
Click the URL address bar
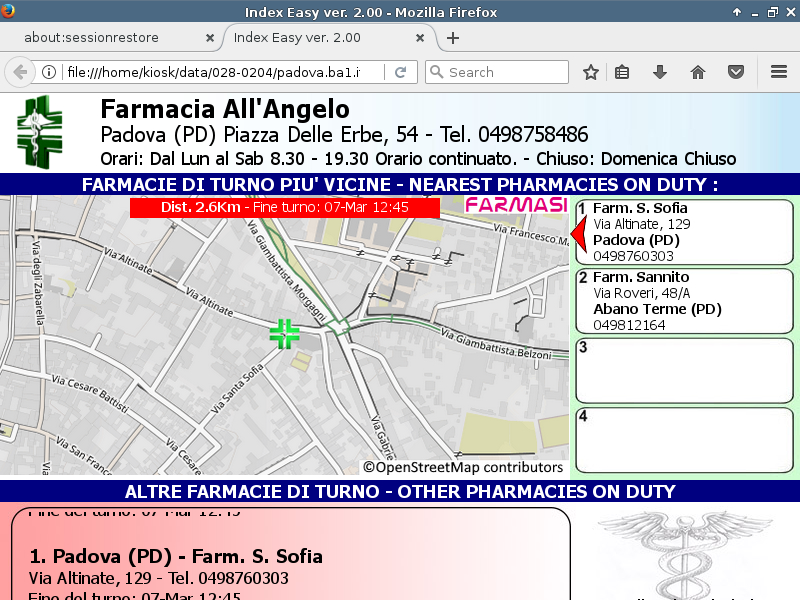(x=220, y=72)
